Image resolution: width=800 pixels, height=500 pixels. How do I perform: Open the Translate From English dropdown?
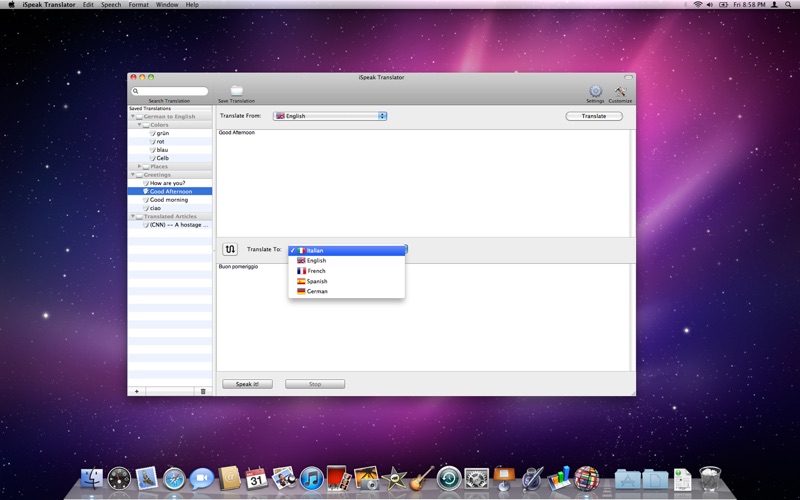point(330,116)
